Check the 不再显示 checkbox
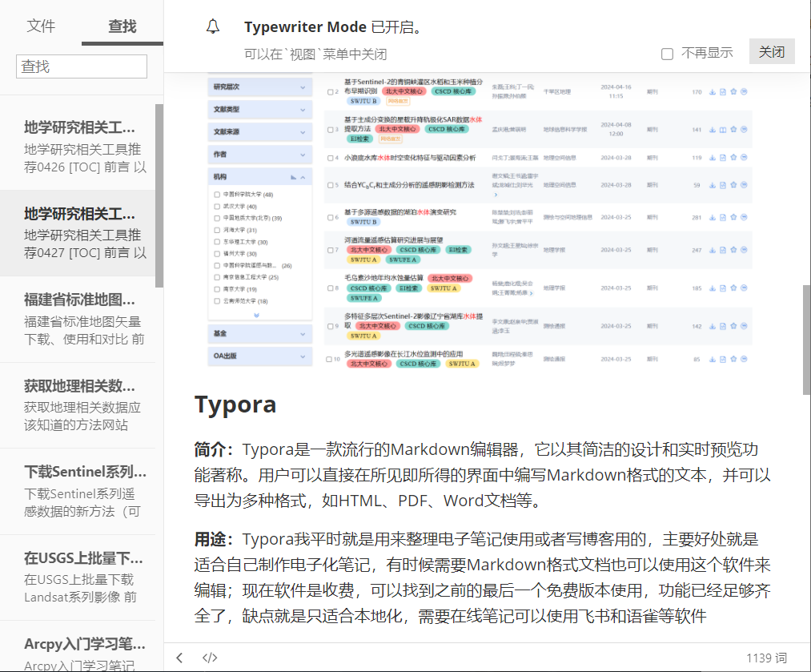The image size is (811, 672). [667, 54]
